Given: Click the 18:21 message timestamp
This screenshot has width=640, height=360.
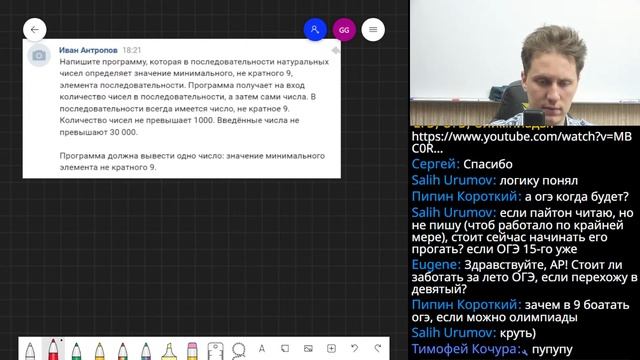Looking at the screenshot, I should click(132, 50).
